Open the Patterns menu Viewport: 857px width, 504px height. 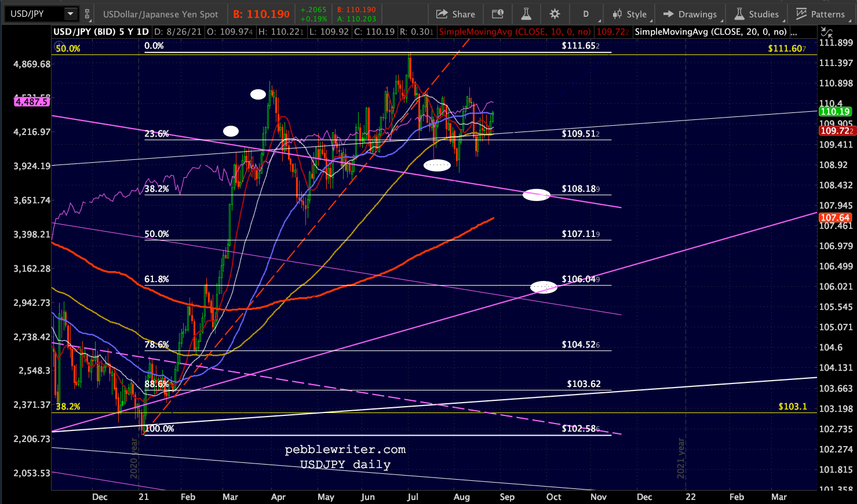(820, 14)
